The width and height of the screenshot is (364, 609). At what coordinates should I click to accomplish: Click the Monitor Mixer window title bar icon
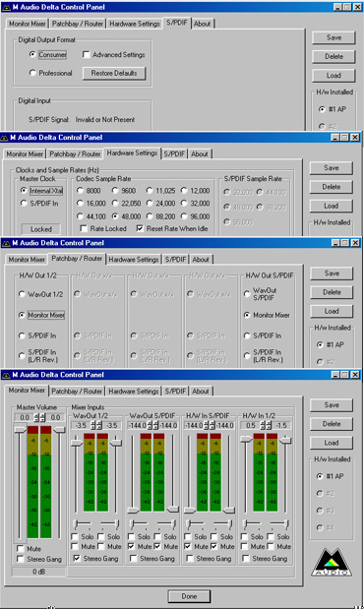click(x=7, y=375)
